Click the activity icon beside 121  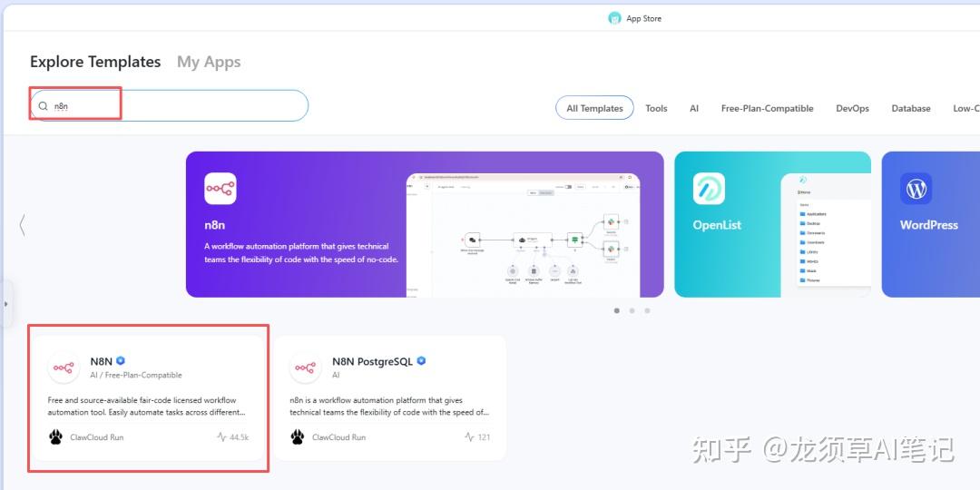coord(469,436)
